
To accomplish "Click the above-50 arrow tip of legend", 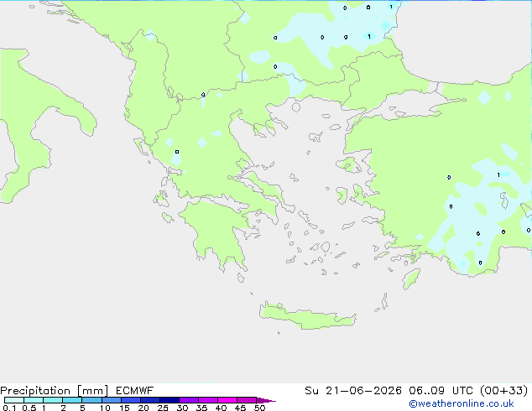I will tap(266, 400).
